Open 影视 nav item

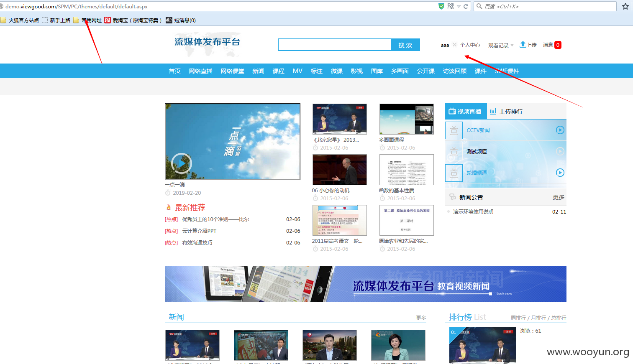(357, 71)
